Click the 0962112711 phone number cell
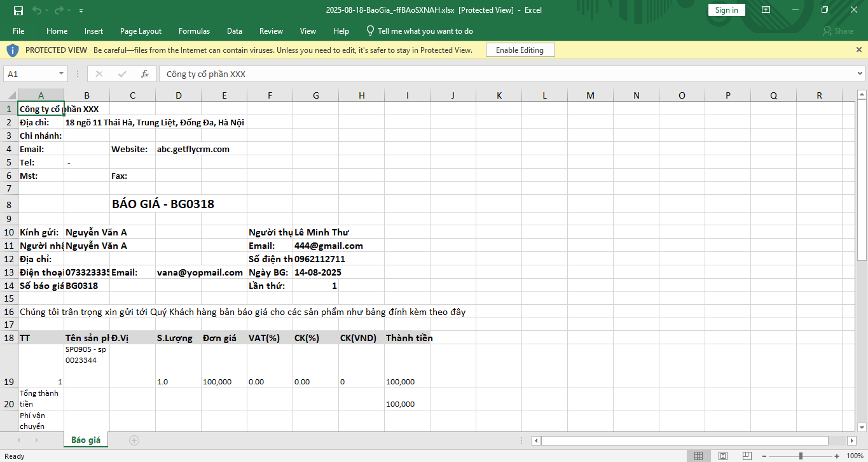Viewport: 868px width, 462px height. pyautogui.click(x=320, y=259)
